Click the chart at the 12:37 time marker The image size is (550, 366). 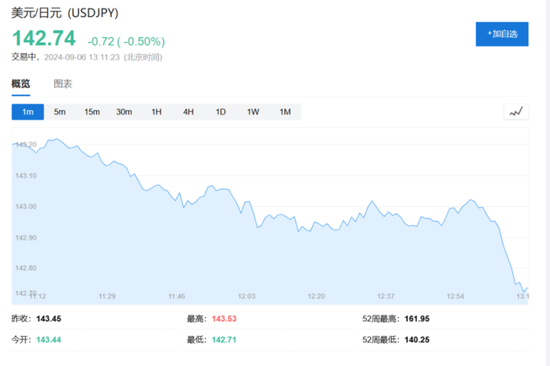tap(386, 296)
